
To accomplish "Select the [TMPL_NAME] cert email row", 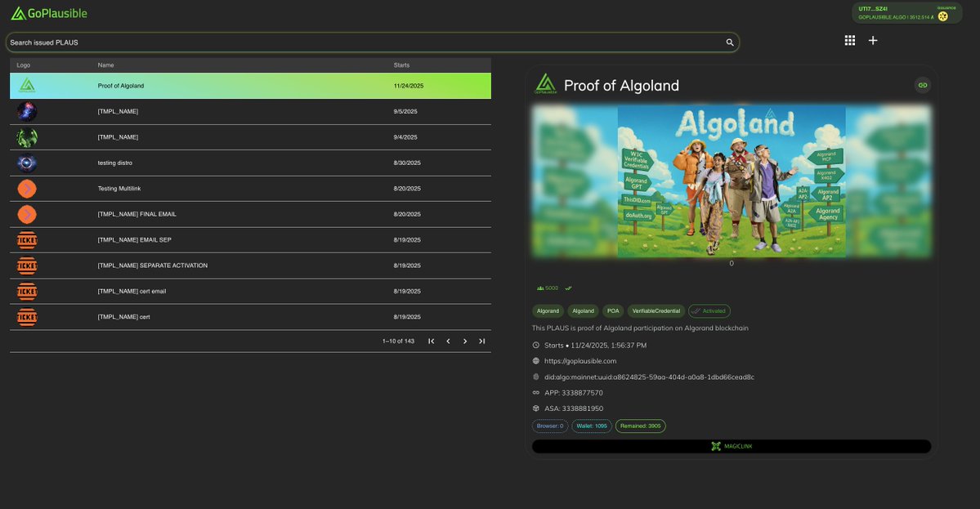I will [x=250, y=292].
